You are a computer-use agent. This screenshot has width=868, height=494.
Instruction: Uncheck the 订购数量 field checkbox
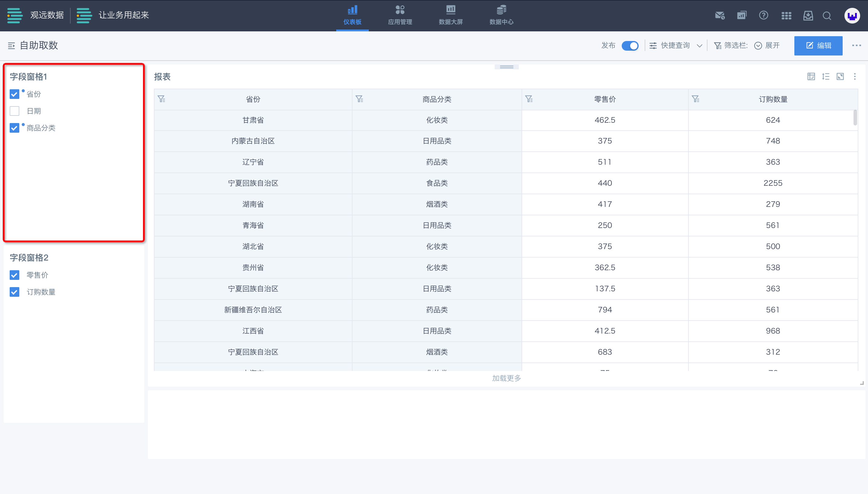14,292
